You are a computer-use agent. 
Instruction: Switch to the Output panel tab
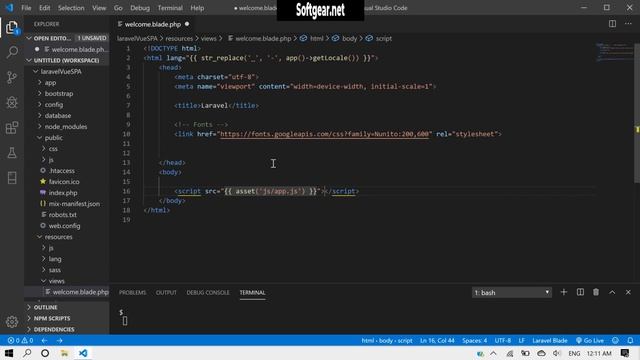(166, 292)
